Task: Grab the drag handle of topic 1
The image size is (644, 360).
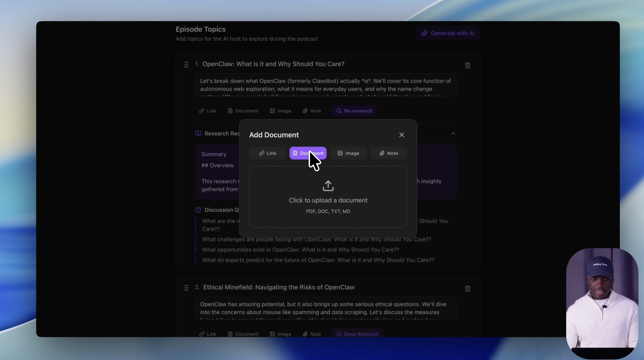Action: [x=186, y=64]
